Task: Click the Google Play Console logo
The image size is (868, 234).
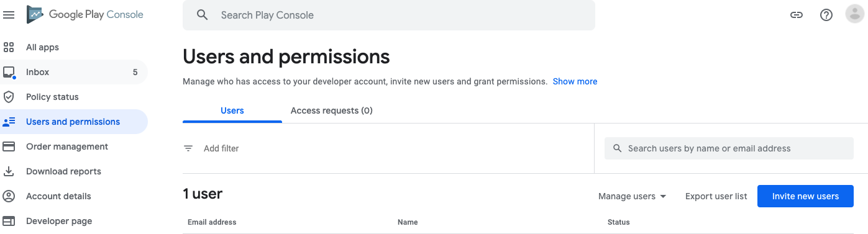Action: point(85,14)
